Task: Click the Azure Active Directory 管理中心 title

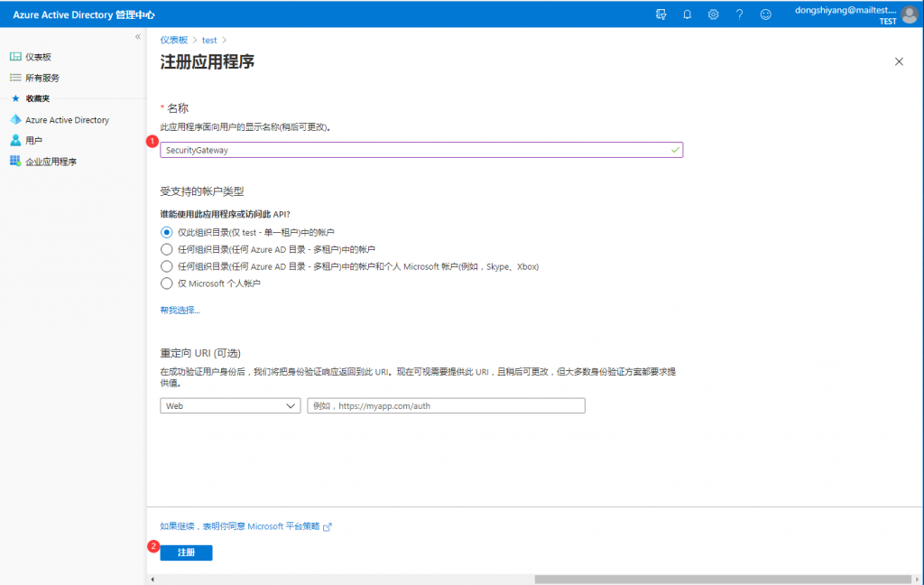Action: (x=84, y=14)
